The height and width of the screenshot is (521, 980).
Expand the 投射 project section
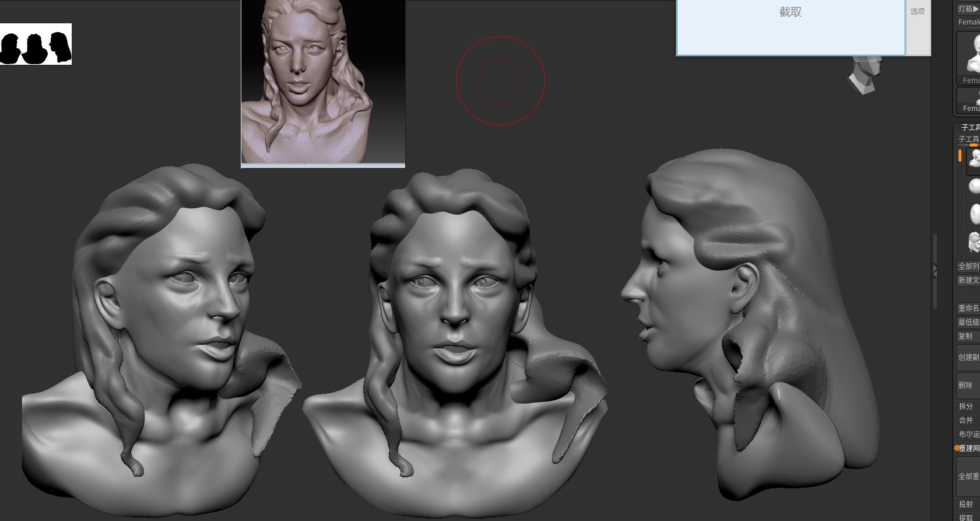(x=966, y=504)
